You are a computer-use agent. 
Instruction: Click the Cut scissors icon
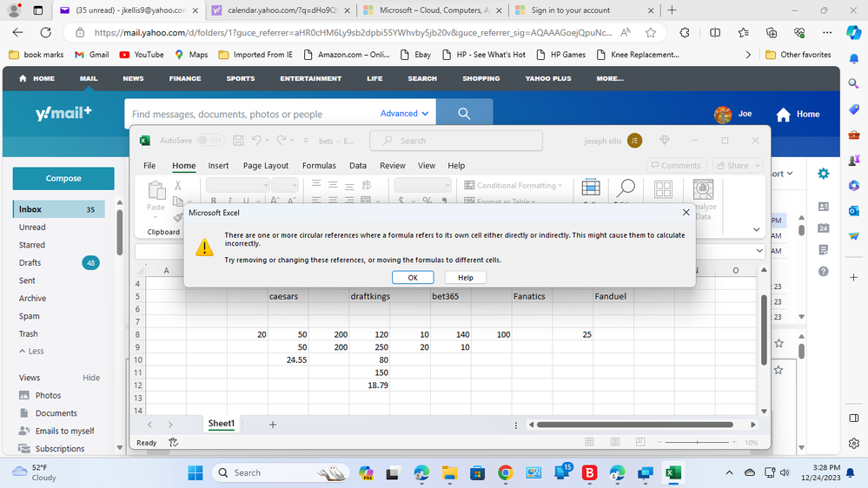coord(178,185)
